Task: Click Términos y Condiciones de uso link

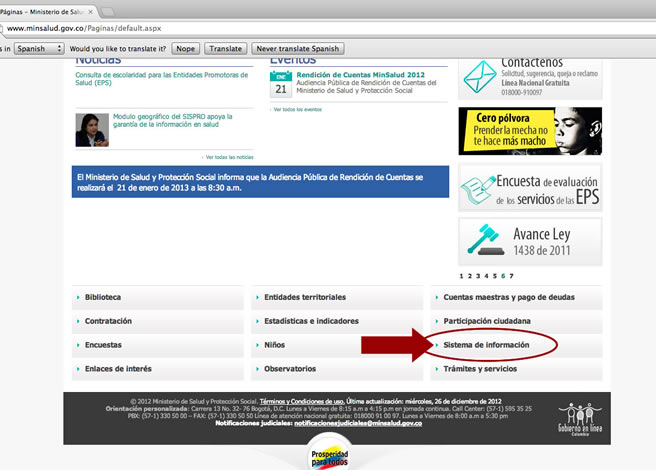Action: 302,401
